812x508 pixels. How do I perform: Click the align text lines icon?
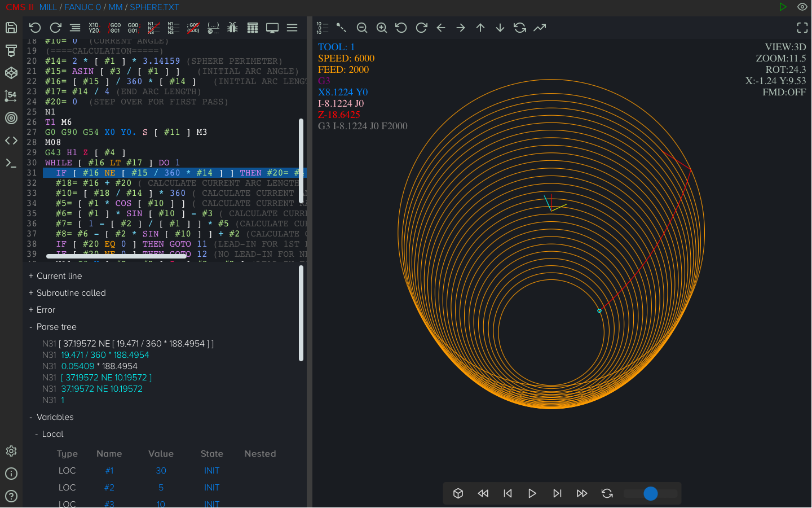[x=75, y=28]
